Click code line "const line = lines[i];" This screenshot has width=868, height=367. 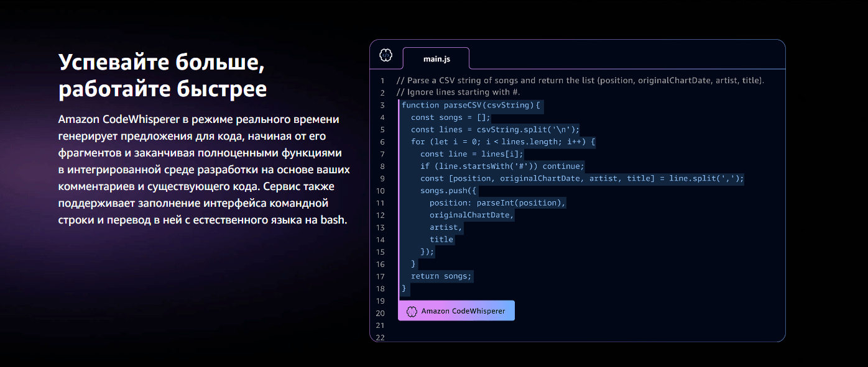click(x=472, y=154)
